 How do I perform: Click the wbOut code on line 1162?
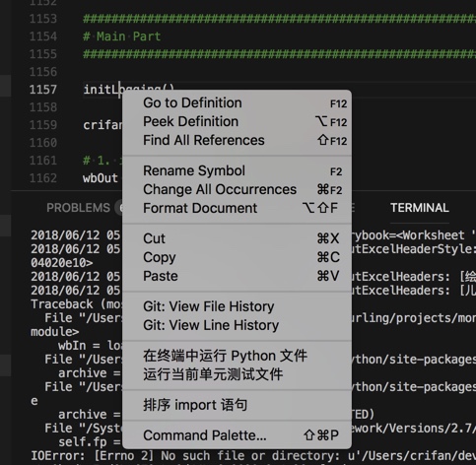point(101,178)
